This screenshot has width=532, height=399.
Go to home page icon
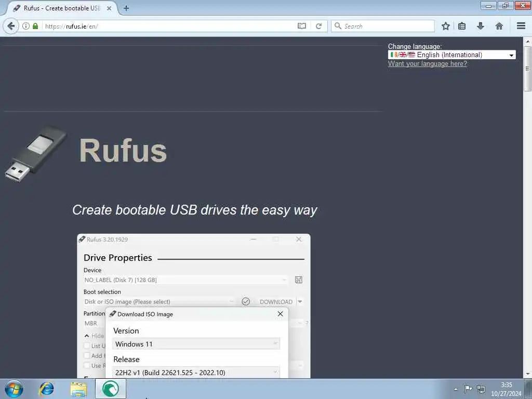pyautogui.click(x=499, y=26)
